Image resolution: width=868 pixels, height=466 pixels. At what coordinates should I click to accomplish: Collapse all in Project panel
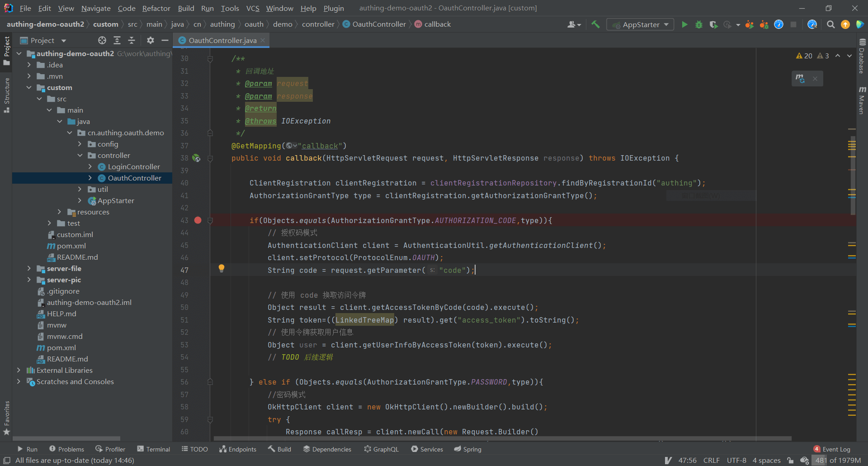pyautogui.click(x=132, y=41)
